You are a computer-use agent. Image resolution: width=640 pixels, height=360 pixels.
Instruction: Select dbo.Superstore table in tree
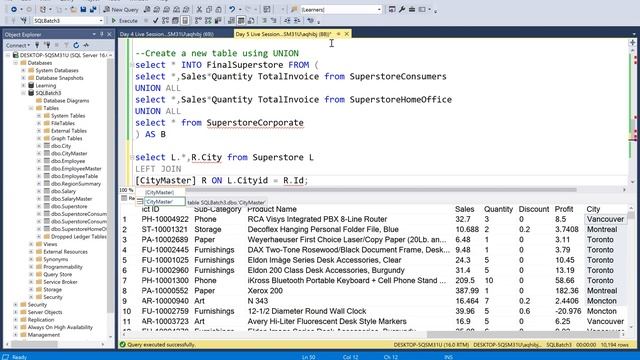(69, 206)
